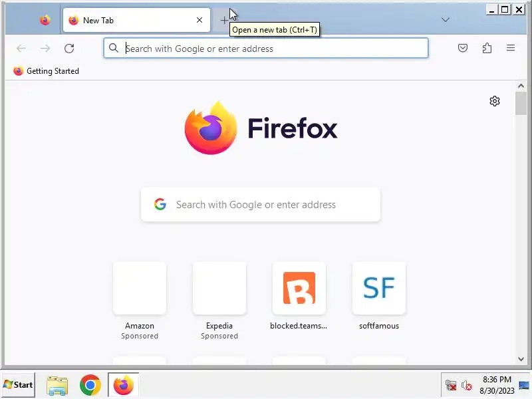532x399 pixels.
Task: Close the New Tab tab
Action: coord(199,20)
